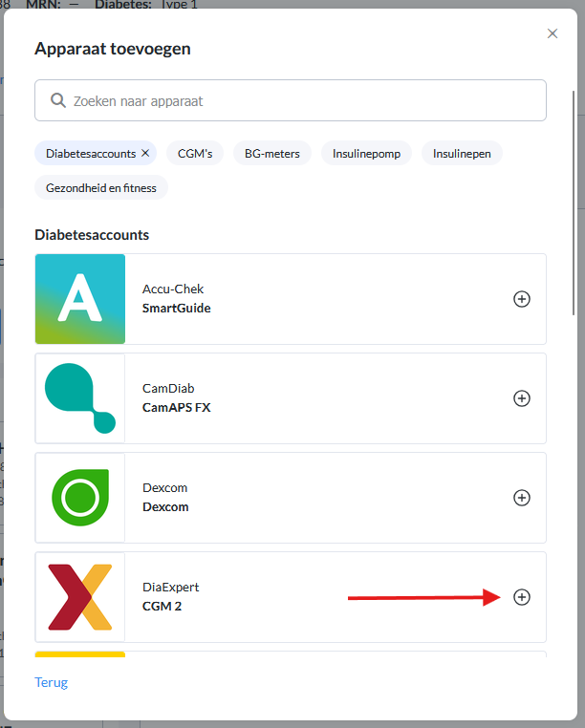Click the dialog's vertical scrollbar

pos(574,203)
